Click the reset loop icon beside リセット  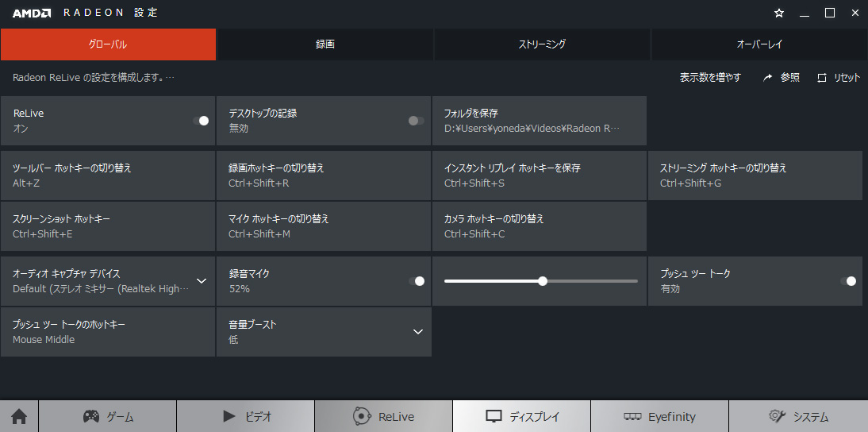point(821,78)
